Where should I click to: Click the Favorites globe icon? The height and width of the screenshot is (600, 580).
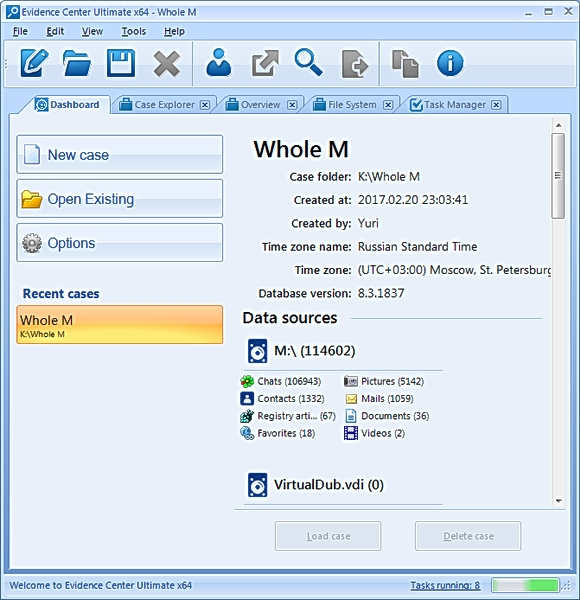247,433
